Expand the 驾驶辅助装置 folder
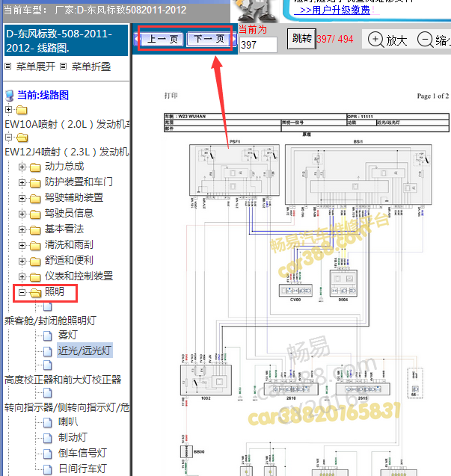451x476 pixels. [22, 198]
